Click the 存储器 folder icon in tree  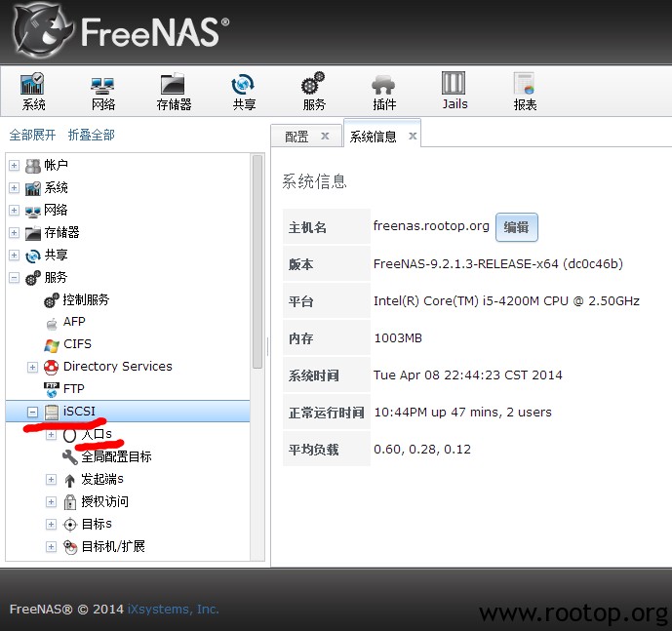(x=33, y=233)
